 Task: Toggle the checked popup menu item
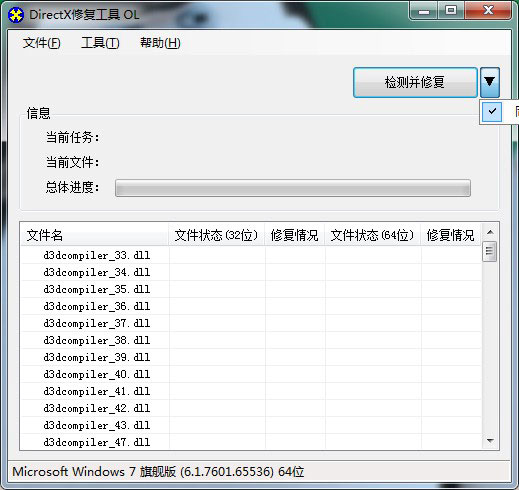click(x=500, y=112)
